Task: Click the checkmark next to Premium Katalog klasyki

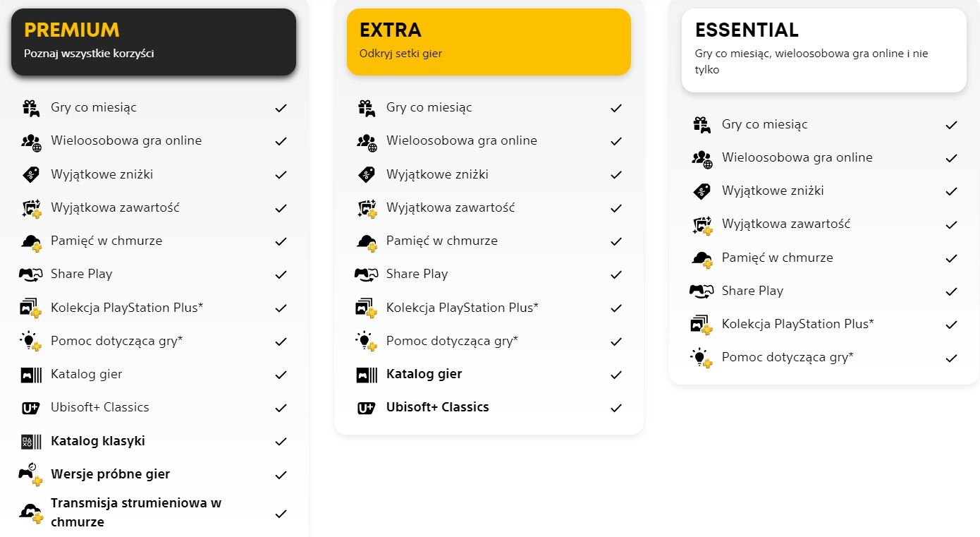Action: click(x=281, y=442)
